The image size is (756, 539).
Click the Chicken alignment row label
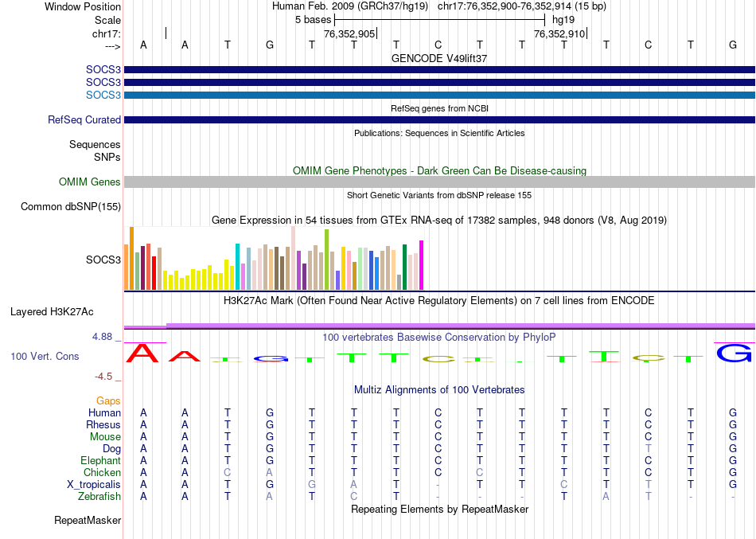click(x=102, y=472)
